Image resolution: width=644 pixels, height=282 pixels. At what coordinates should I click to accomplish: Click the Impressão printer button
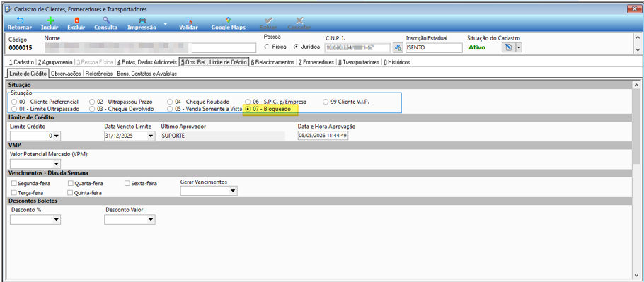click(142, 24)
